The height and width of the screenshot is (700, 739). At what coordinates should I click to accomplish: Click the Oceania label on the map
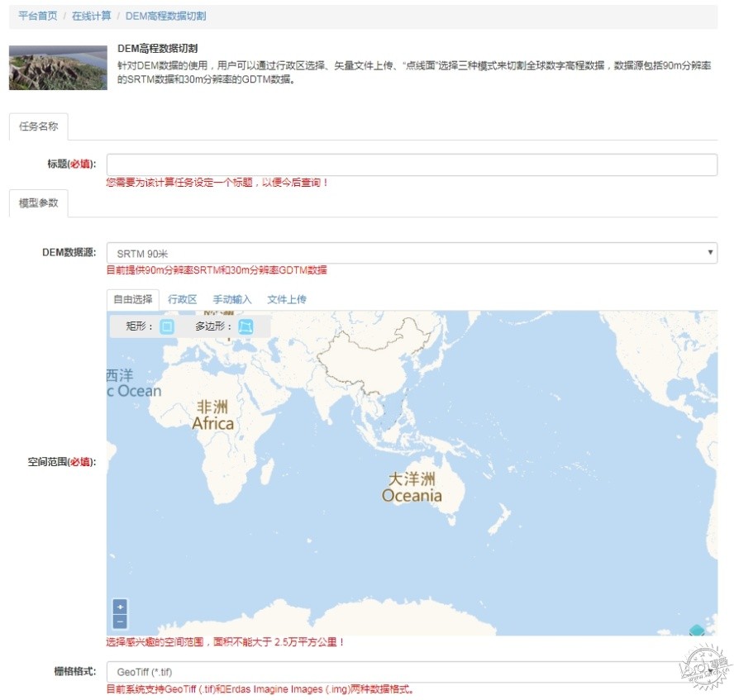click(x=412, y=496)
